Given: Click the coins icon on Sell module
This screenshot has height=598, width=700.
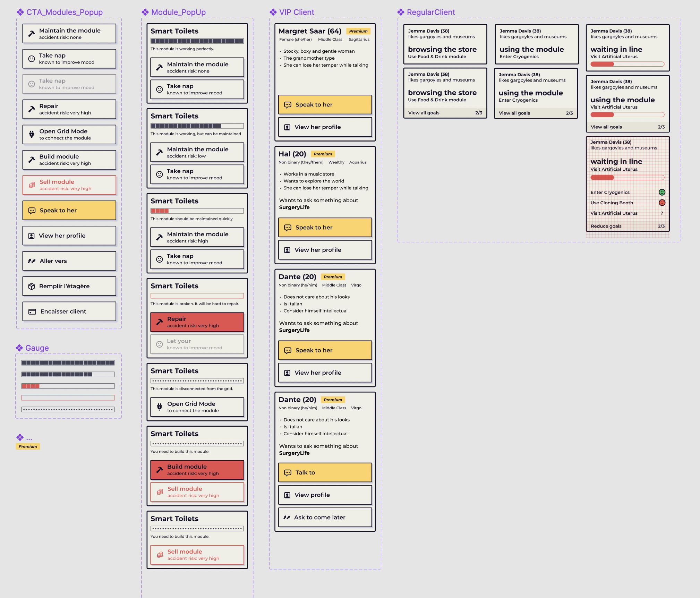Looking at the screenshot, I should (x=32, y=185).
